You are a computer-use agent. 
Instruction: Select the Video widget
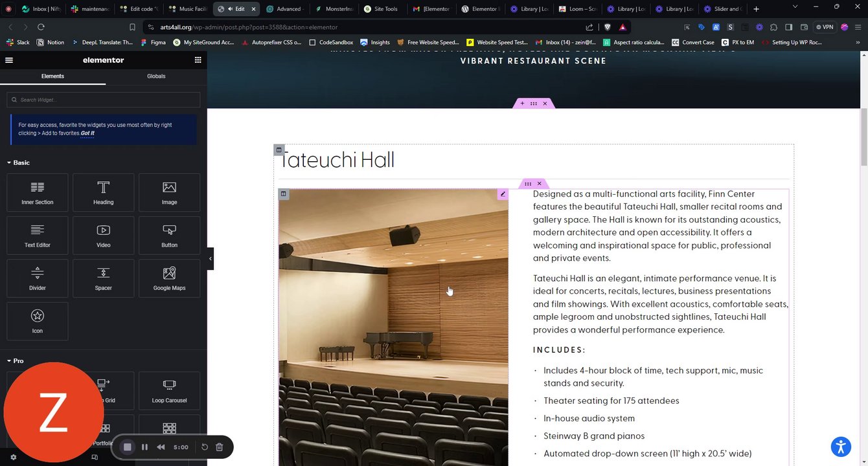[104, 235]
